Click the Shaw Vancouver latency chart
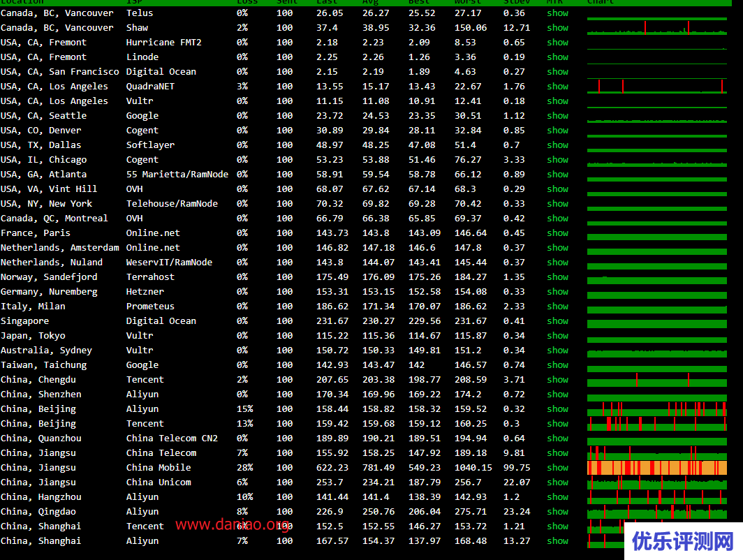Screen dimensions: 743x560 [x=656, y=29]
